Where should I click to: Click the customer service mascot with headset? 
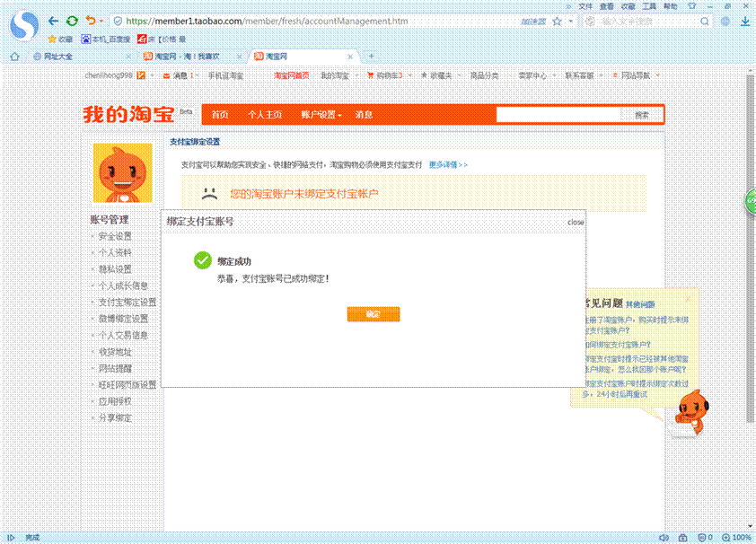point(692,412)
